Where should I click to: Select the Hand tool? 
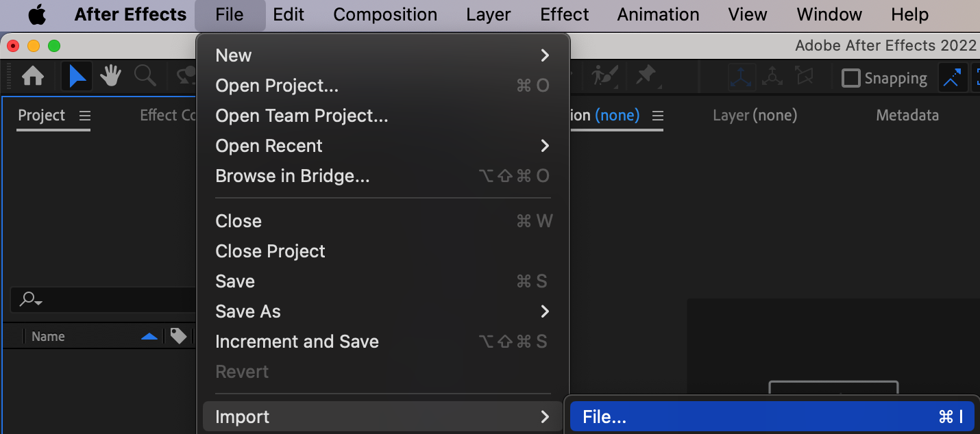tap(110, 76)
